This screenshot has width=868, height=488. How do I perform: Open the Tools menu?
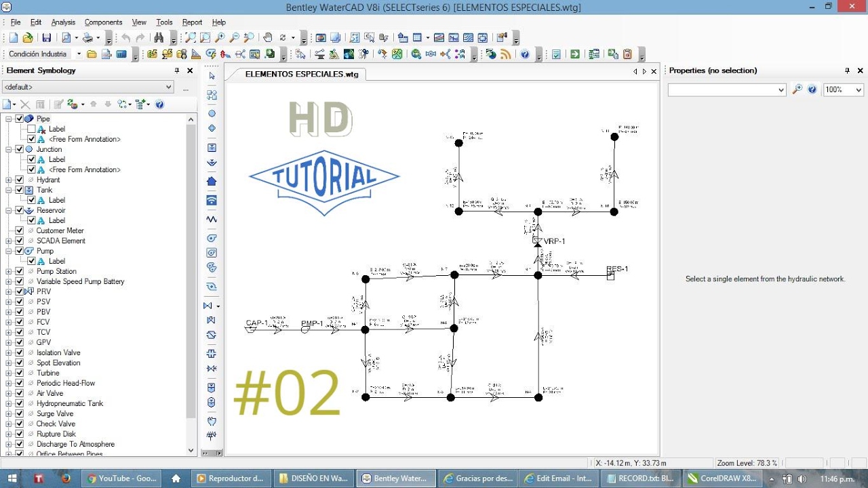(164, 22)
